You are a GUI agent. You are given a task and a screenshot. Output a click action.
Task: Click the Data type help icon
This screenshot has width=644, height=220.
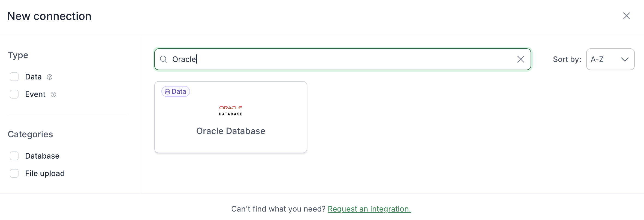[50, 77]
